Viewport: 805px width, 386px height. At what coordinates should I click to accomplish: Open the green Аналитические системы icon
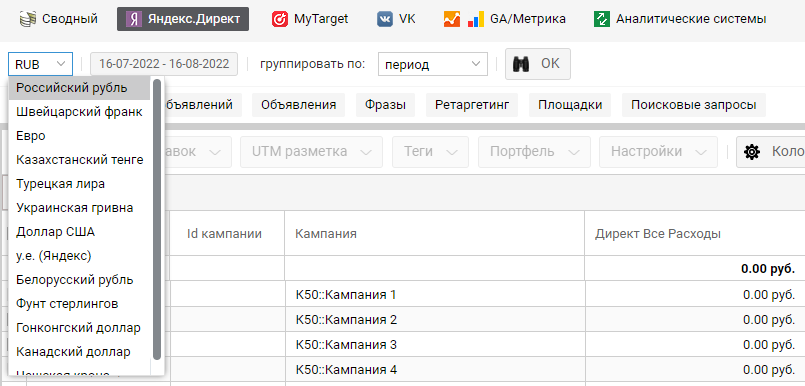click(x=602, y=20)
